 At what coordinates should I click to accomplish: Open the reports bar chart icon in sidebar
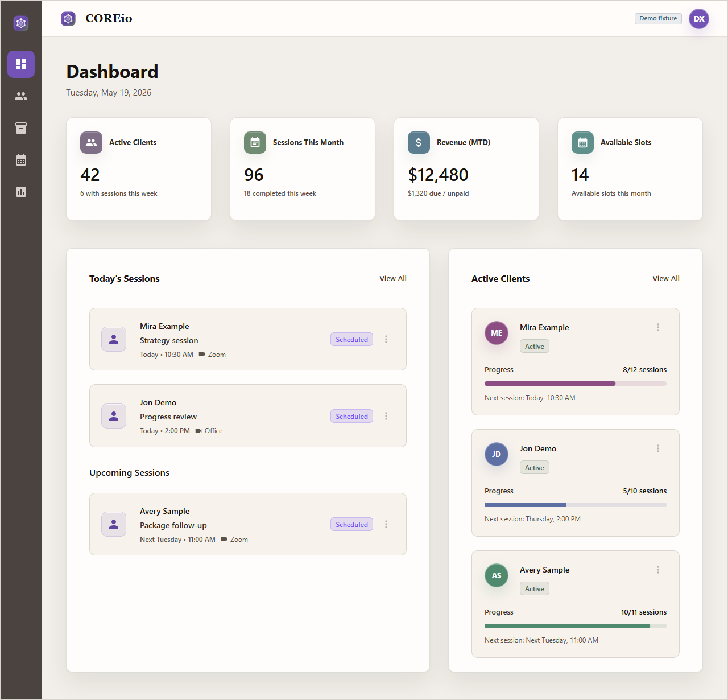click(x=21, y=192)
